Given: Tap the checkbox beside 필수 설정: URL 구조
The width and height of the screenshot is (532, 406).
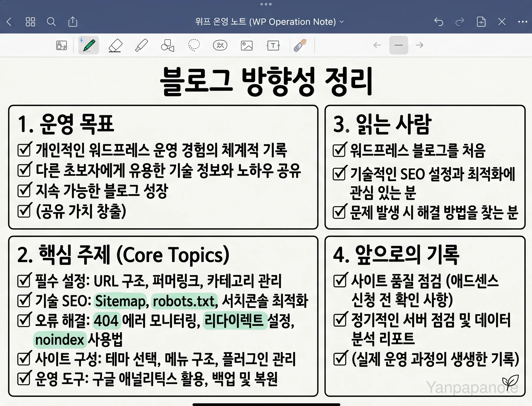Looking at the screenshot, I should coord(24,280).
